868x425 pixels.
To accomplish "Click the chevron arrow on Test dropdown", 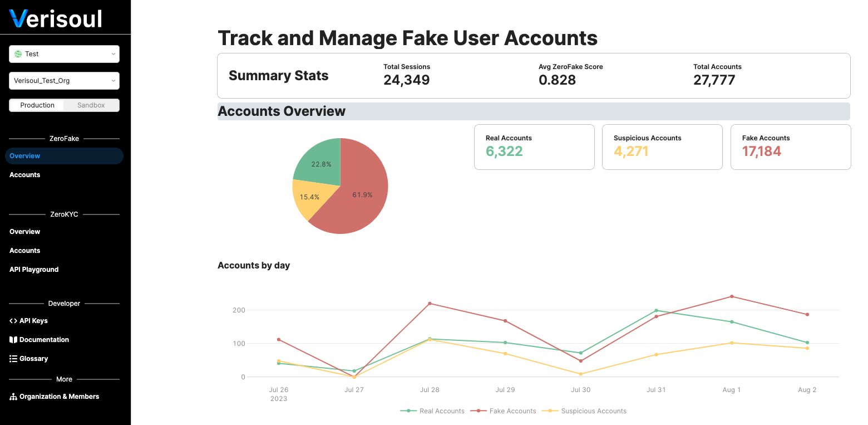I will pyautogui.click(x=113, y=54).
